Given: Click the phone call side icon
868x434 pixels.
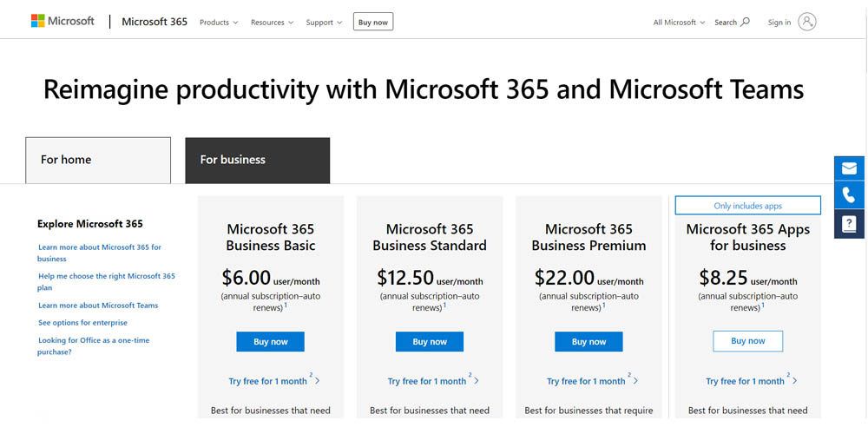Looking at the screenshot, I should click(849, 196).
